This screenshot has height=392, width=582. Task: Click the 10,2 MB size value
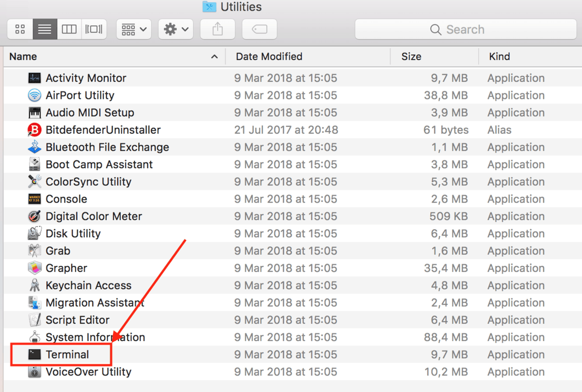[x=446, y=372]
